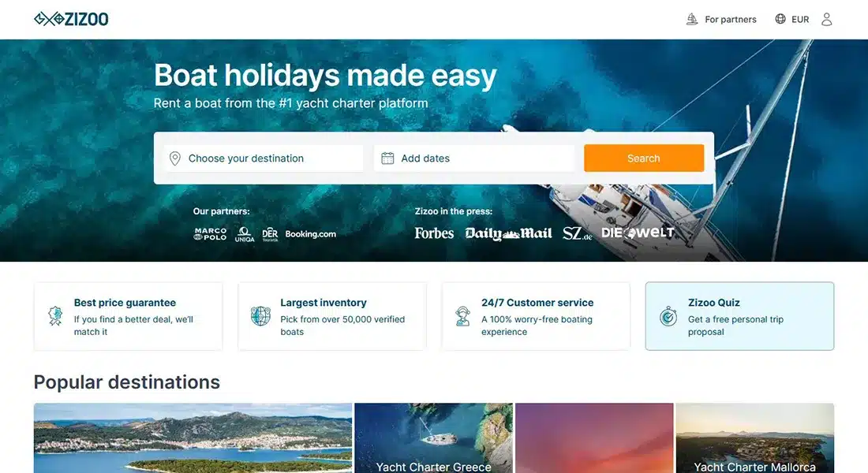Click the Forbes press logo
The width and height of the screenshot is (868, 473).
pos(434,233)
